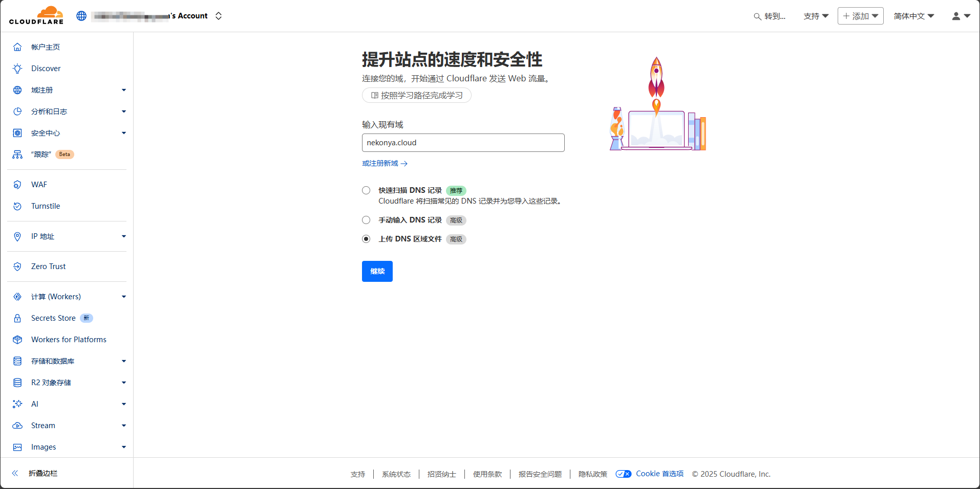Click the Cookie 首选项 link text
The height and width of the screenshot is (489, 980).
659,474
